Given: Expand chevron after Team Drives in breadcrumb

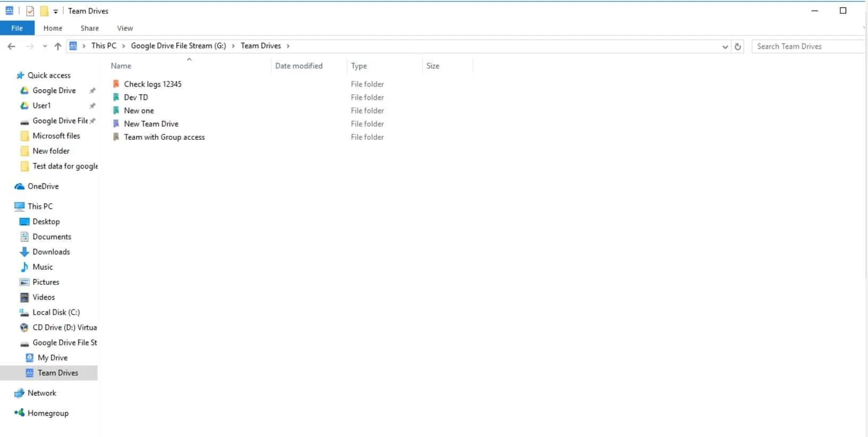Looking at the screenshot, I should [x=288, y=46].
